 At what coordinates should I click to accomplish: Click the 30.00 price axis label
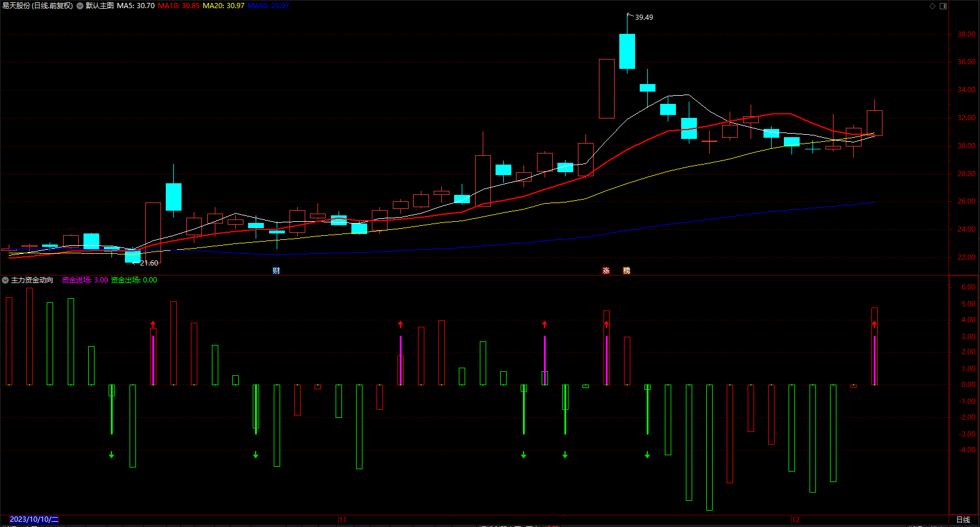[966, 146]
